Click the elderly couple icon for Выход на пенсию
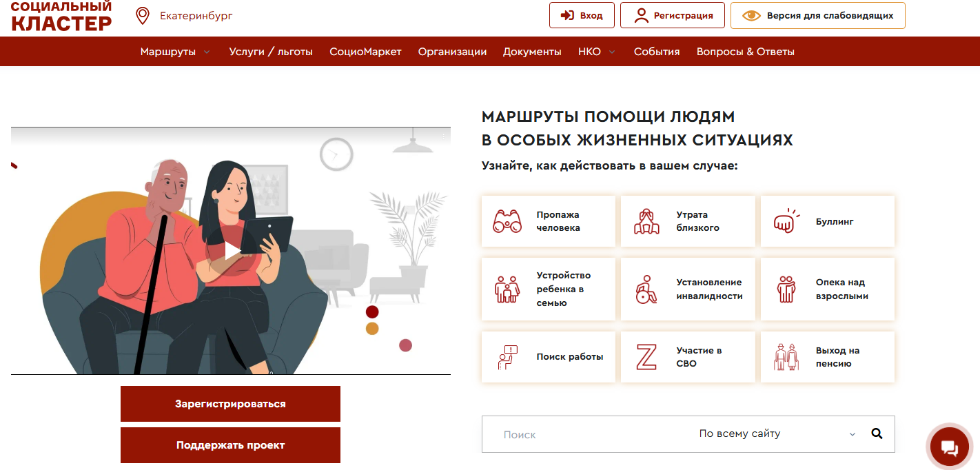 [786, 357]
